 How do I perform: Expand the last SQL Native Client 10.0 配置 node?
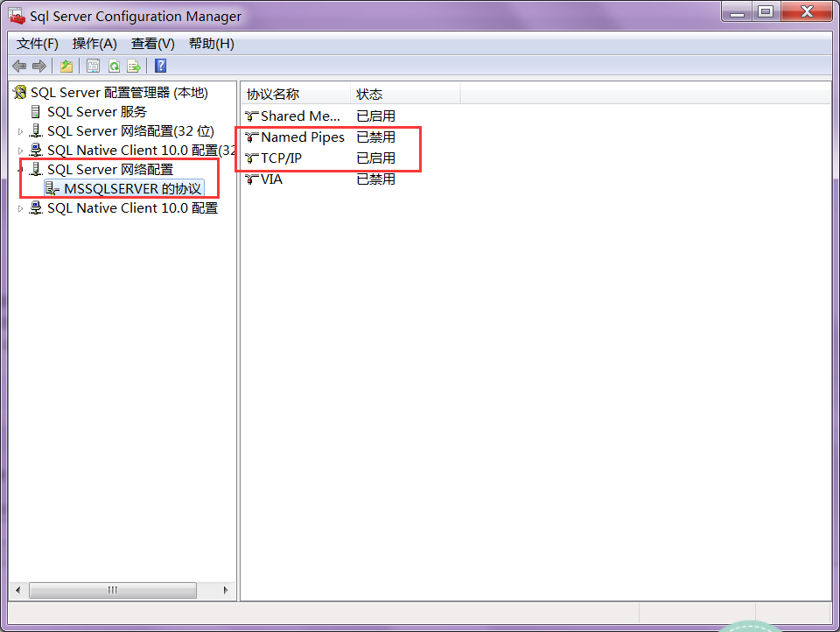click(20, 208)
